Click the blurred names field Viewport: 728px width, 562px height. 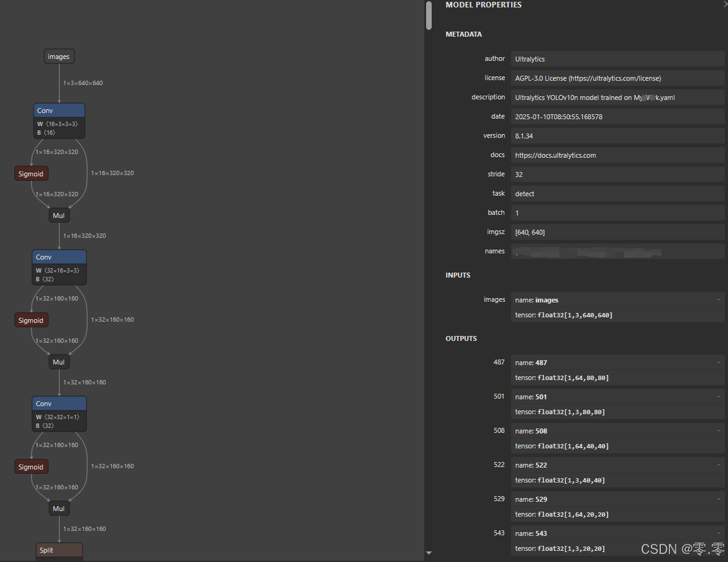[617, 251]
